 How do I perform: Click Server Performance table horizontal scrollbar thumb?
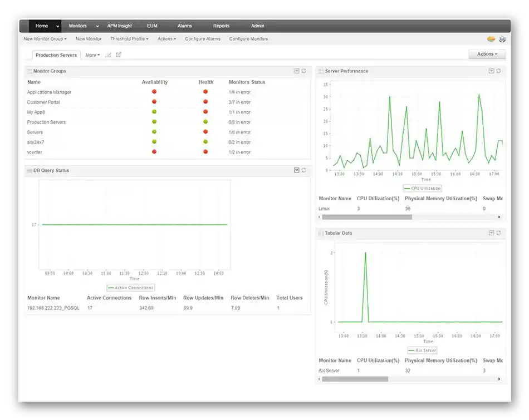click(x=367, y=217)
